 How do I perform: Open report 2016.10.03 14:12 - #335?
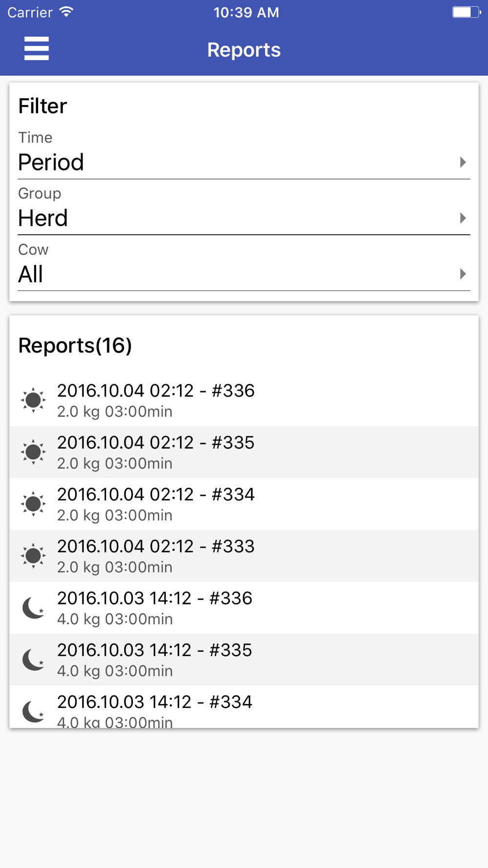pyautogui.click(x=244, y=660)
